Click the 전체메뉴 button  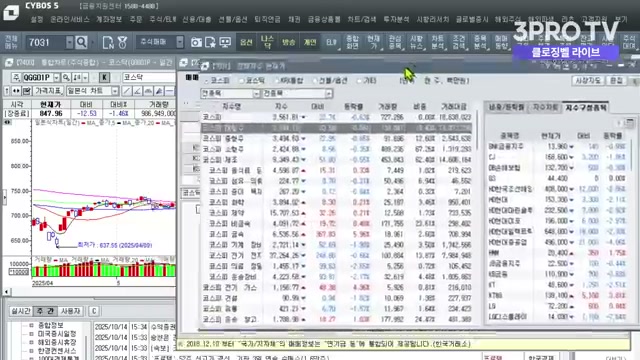click(11, 42)
